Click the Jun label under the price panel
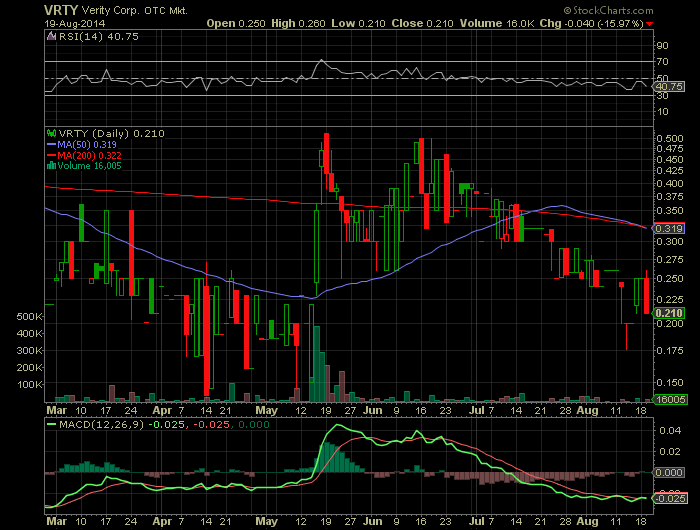Screen dimensions: 700x530 (372, 410)
